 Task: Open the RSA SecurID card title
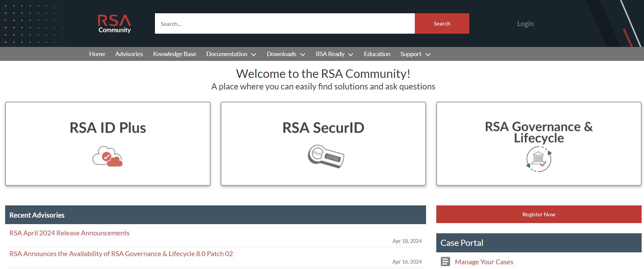pos(323,128)
